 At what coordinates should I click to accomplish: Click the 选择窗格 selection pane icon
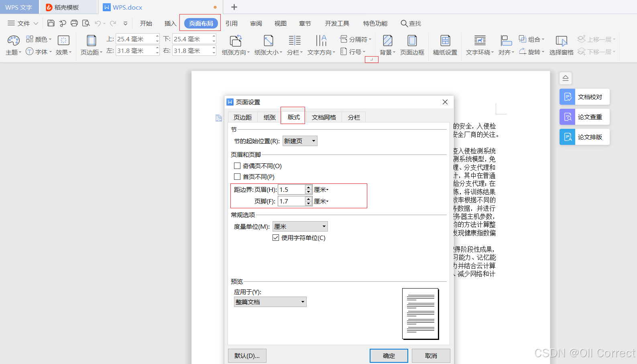point(561,45)
